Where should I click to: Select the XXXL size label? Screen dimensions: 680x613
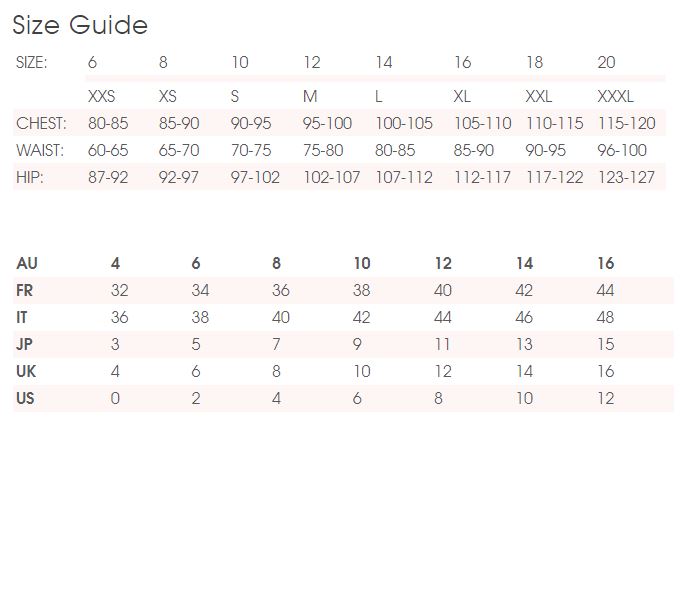[x=615, y=97]
